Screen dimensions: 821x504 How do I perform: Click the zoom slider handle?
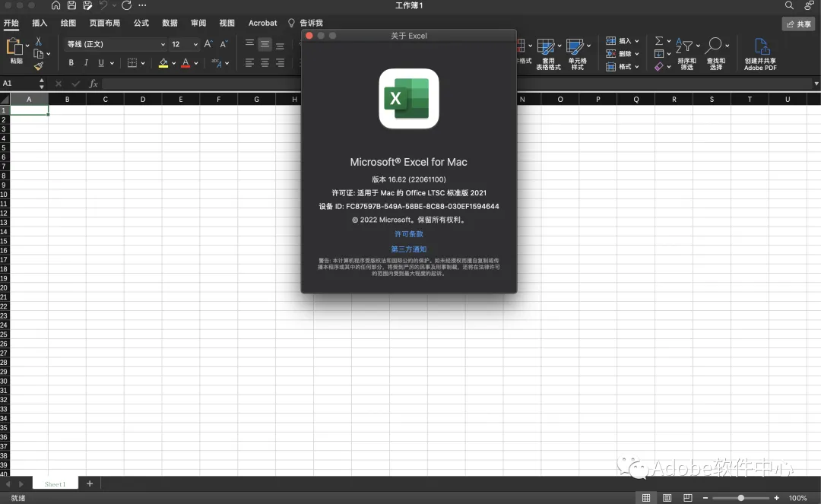[x=741, y=498]
